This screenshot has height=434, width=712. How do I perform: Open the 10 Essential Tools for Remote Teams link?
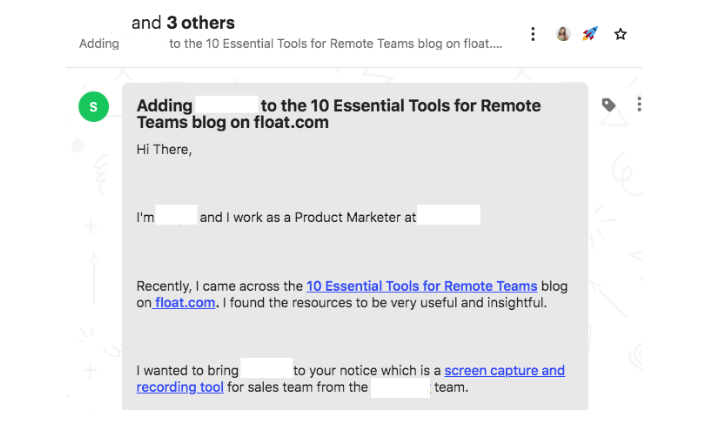point(421,286)
